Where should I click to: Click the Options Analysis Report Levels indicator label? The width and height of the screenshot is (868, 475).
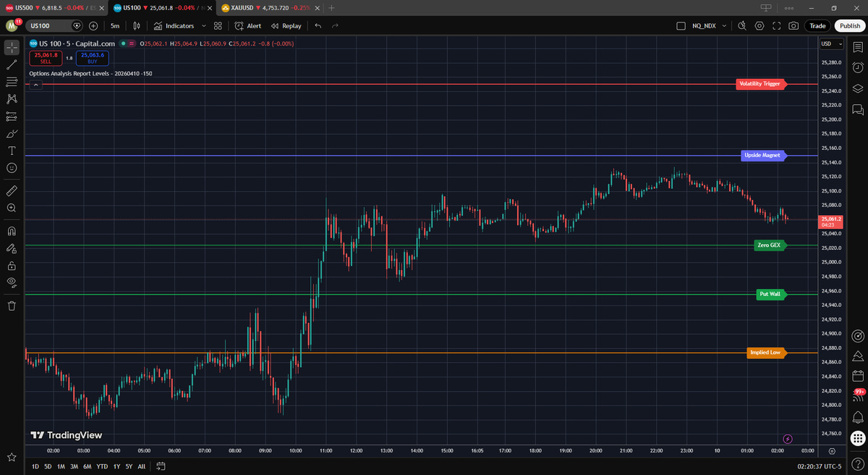pyautogui.click(x=90, y=73)
